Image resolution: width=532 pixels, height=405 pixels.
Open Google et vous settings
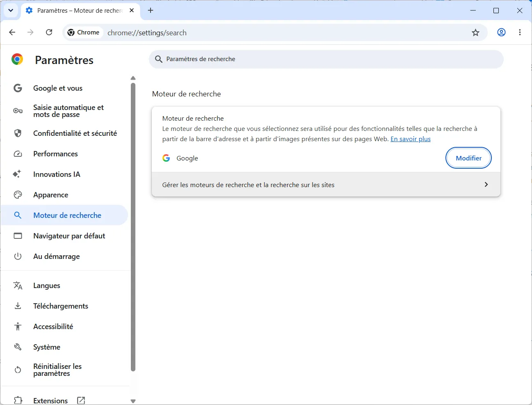pos(64,88)
